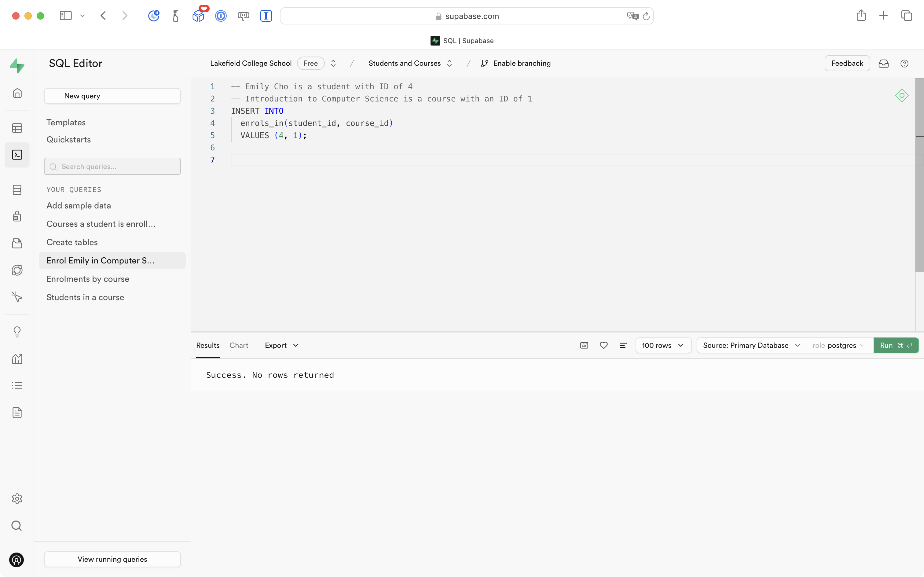This screenshot has width=924, height=577.
Task: Select the Enrolments by course query
Action: (88, 279)
